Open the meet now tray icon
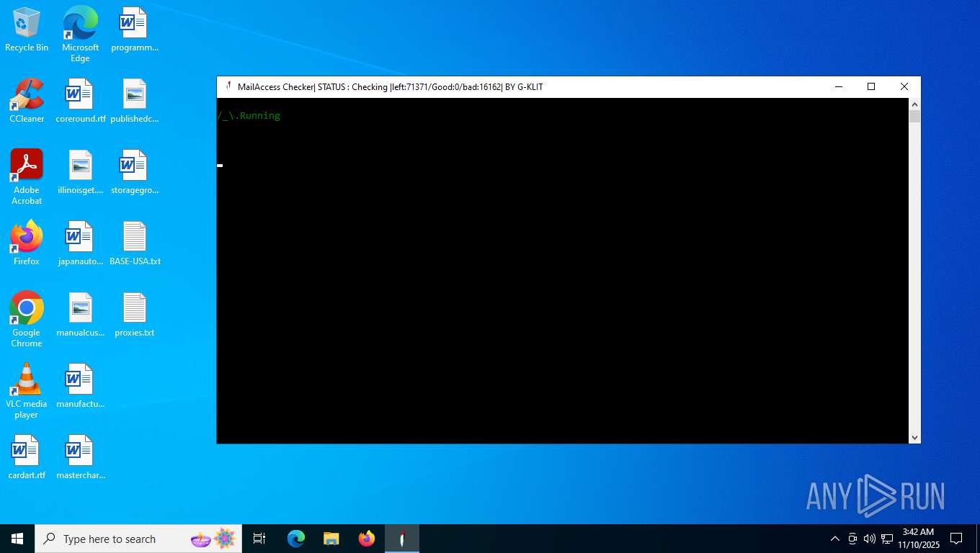The width and height of the screenshot is (980, 553). (x=852, y=539)
